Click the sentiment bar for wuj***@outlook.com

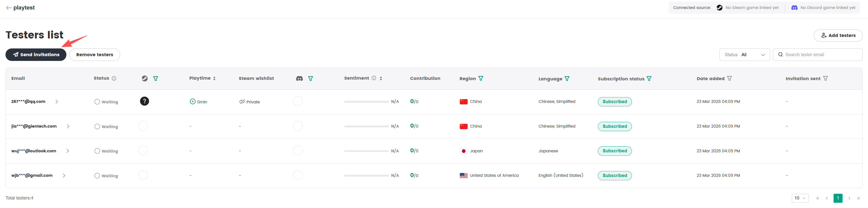click(366, 151)
